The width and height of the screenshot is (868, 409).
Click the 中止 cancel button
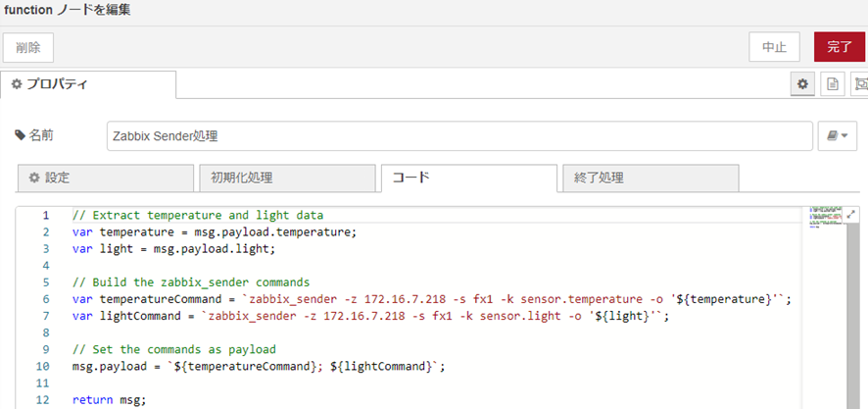pos(774,47)
